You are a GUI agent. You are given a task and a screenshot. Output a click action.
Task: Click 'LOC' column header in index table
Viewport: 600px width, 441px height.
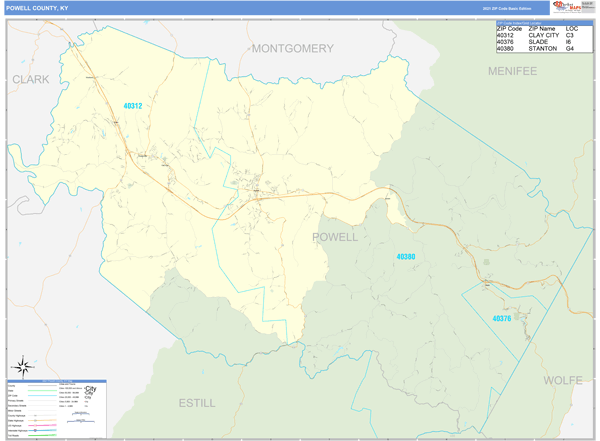coord(572,29)
